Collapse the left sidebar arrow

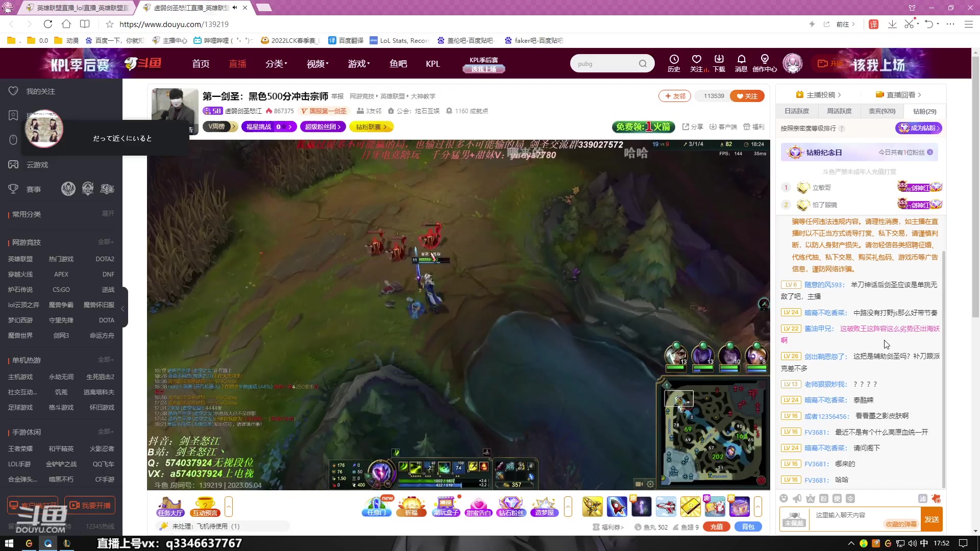(x=122, y=308)
